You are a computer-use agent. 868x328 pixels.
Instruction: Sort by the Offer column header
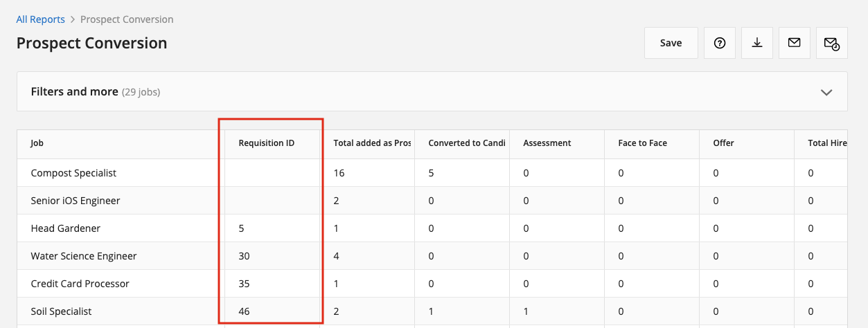(x=723, y=143)
